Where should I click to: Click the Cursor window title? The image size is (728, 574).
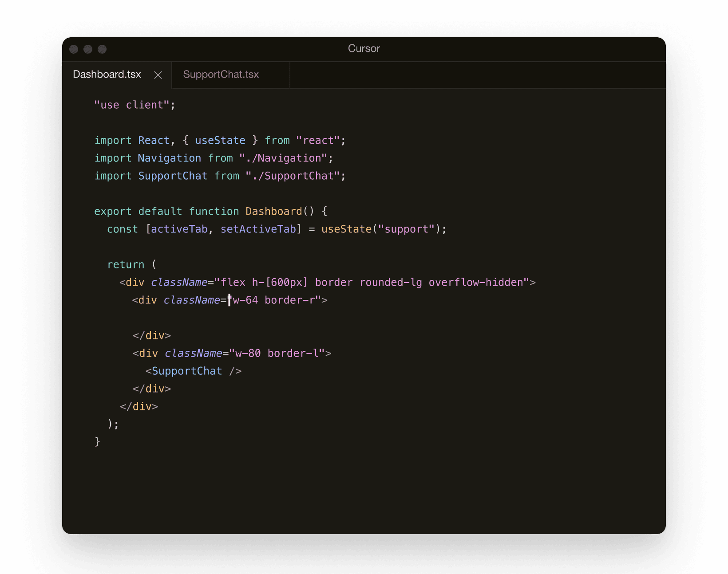pos(364,49)
